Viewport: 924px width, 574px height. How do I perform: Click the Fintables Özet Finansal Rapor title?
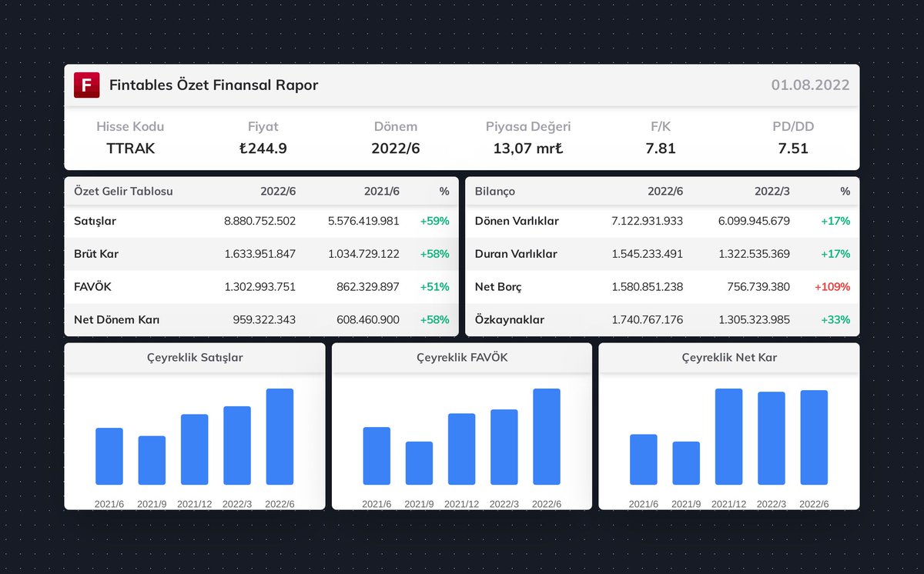(213, 85)
